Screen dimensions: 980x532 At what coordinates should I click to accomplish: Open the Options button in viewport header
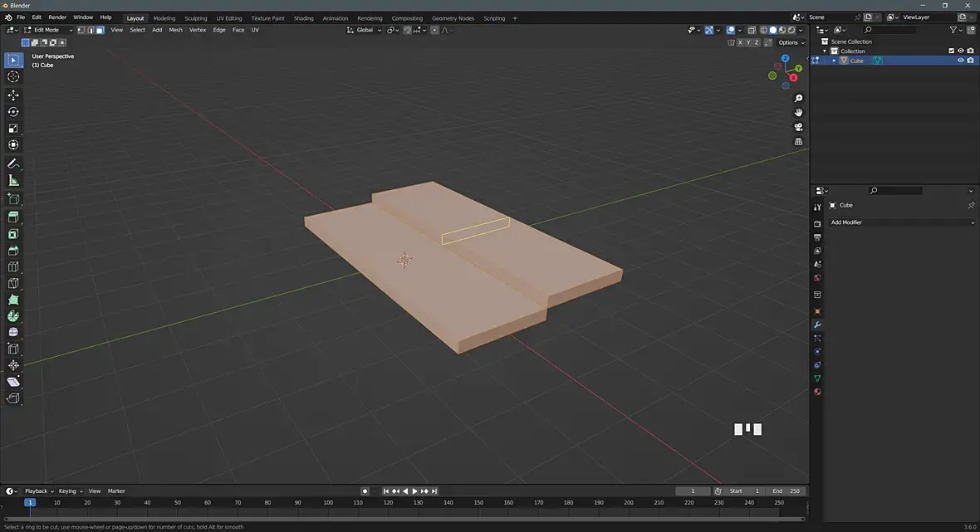790,42
